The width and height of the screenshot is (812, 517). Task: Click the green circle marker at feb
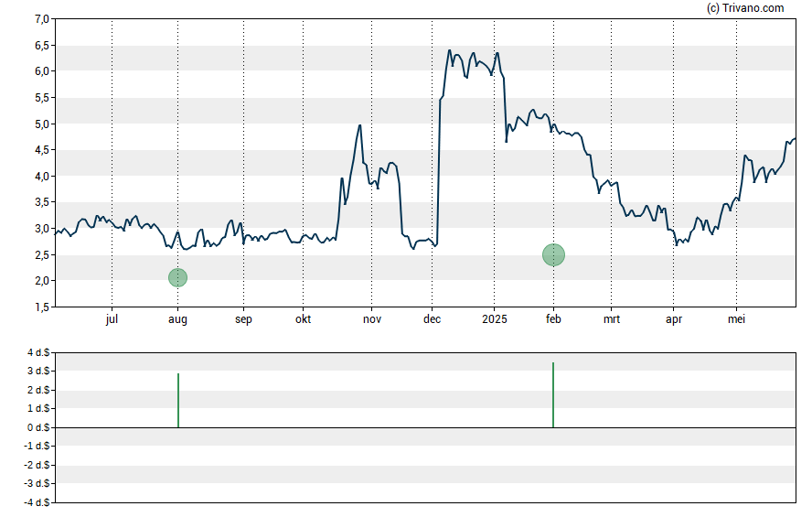click(553, 255)
